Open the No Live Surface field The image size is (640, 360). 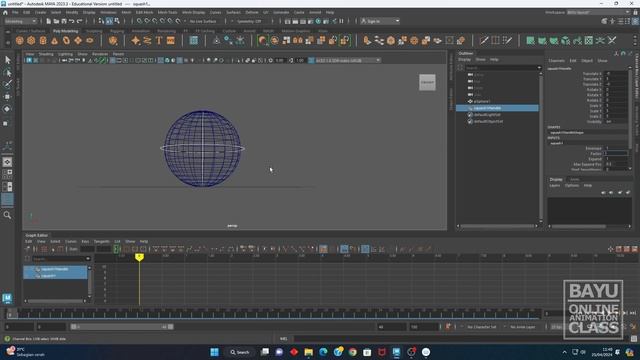click(x=203, y=21)
